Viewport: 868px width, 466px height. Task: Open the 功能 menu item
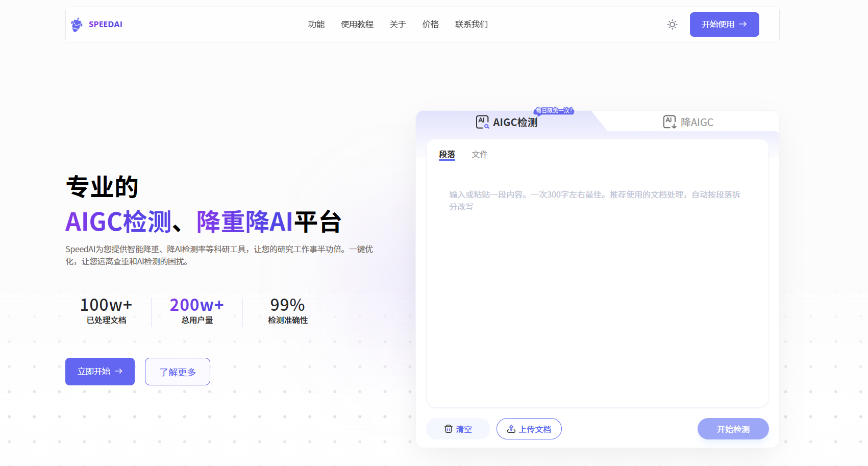pyautogui.click(x=316, y=24)
